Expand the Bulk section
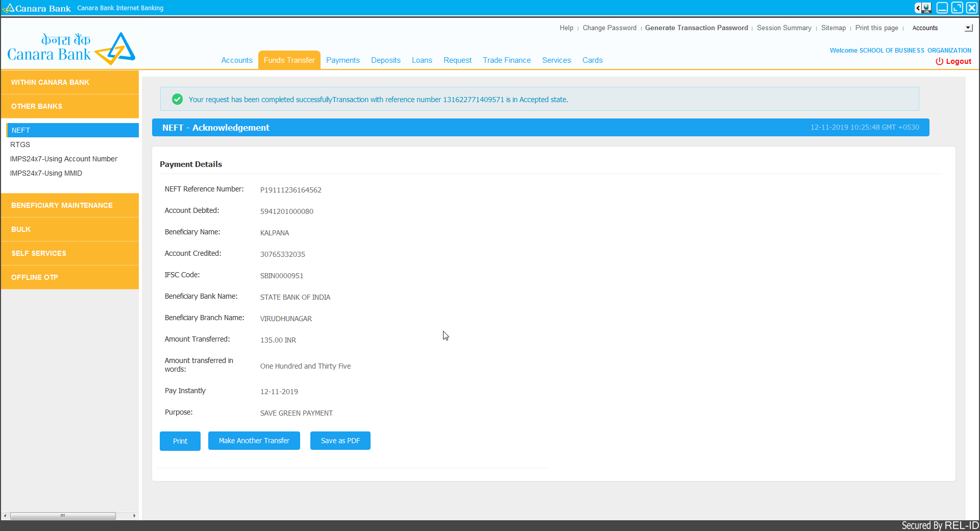980x531 pixels. pyautogui.click(x=70, y=229)
